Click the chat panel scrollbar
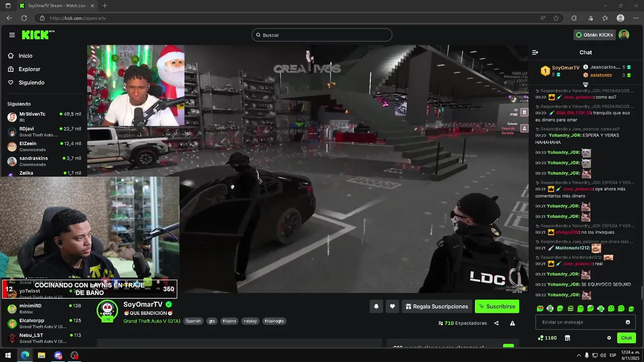The image size is (644, 362). pyautogui.click(x=641, y=292)
